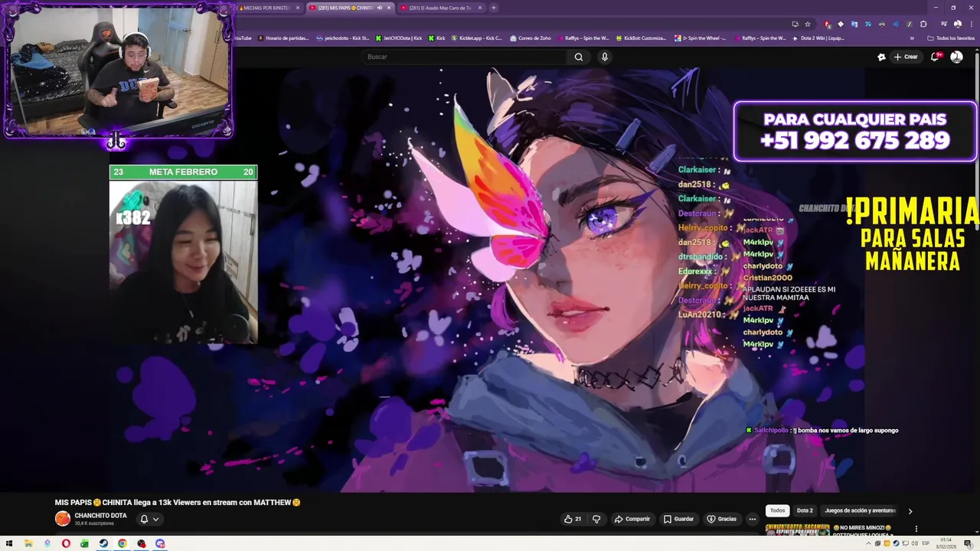Click the YouTube Buscar search field
The height and width of the screenshot is (551, 980).
464,57
